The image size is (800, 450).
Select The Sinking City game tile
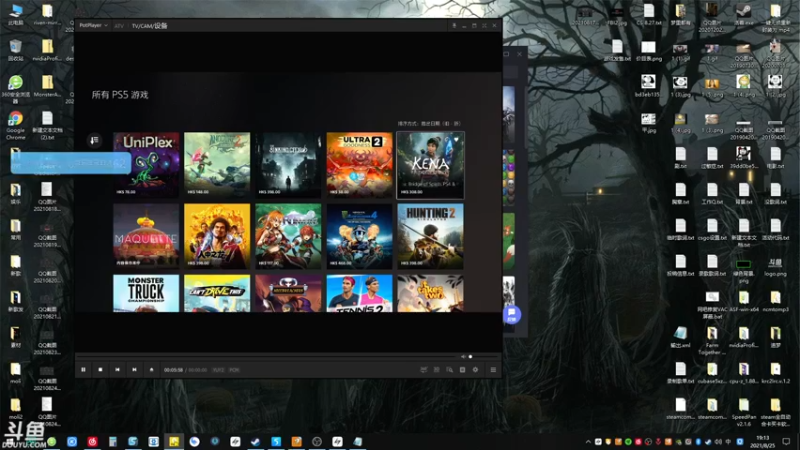(288, 165)
